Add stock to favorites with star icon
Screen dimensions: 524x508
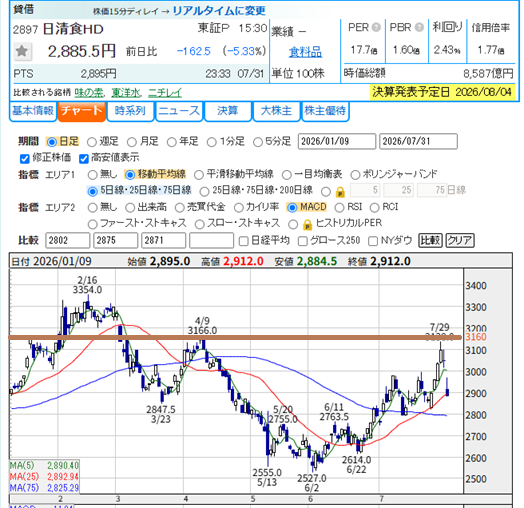pos(22,51)
